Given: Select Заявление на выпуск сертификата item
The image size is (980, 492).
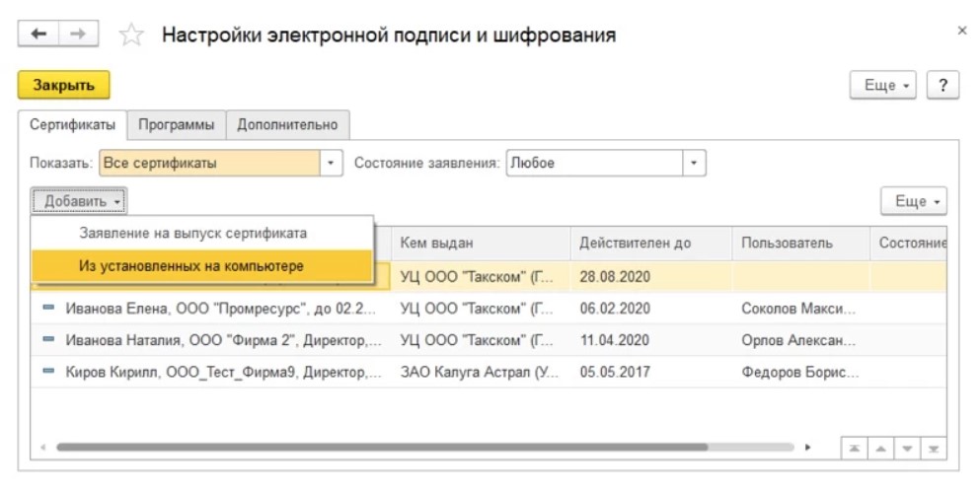Looking at the screenshot, I should click(x=192, y=234).
